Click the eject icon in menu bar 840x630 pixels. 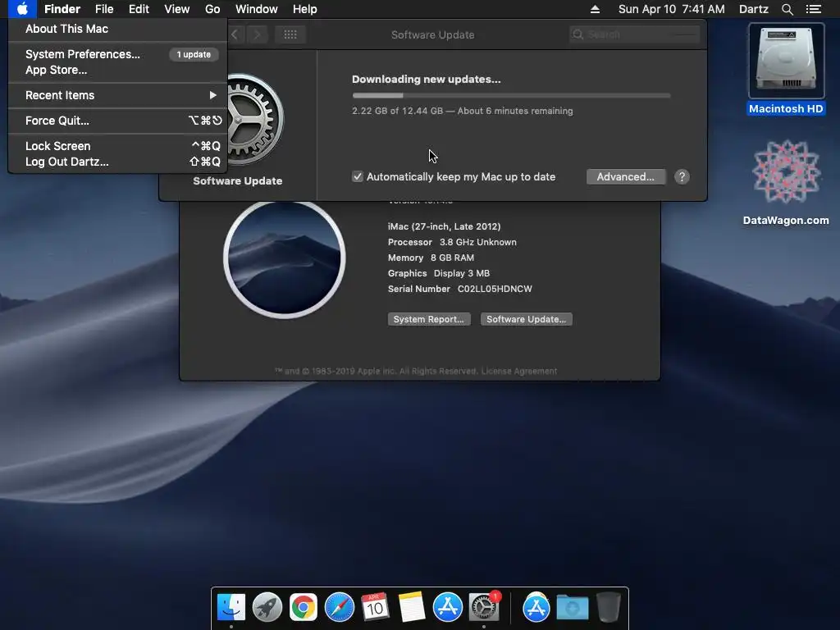[595, 9]
